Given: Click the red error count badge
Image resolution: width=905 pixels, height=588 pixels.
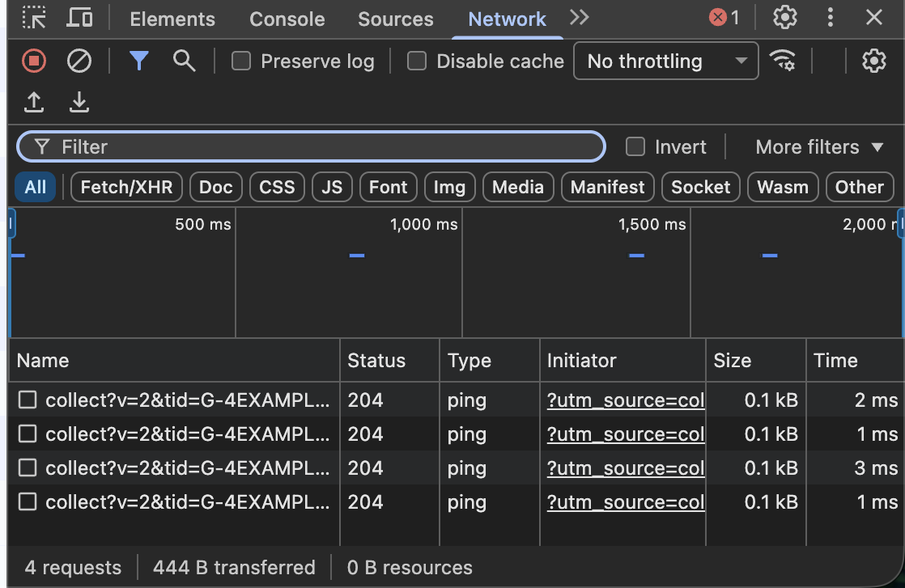Looking at the screenshot, I should pyautogui.click(x=724, y=17).
